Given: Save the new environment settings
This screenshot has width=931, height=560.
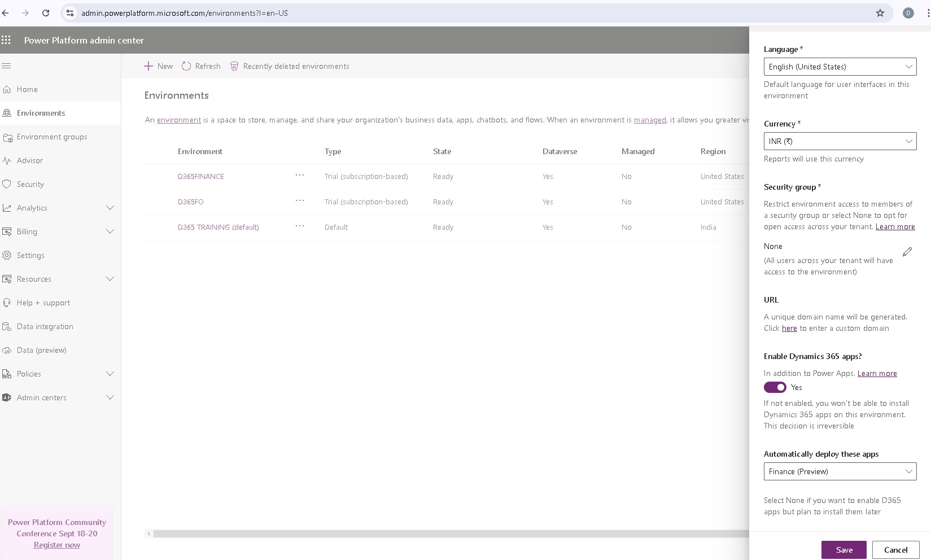Looking at the screenshot, I should [x=843, y=550].
